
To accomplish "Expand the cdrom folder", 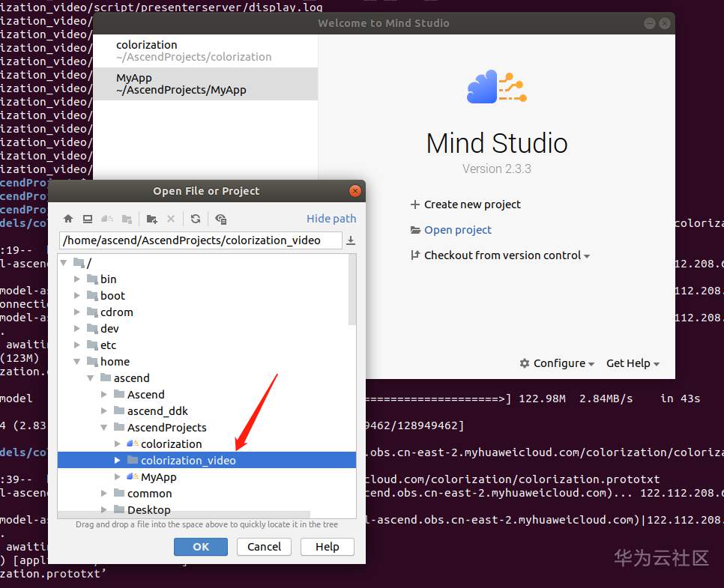I will tap(77, 312).
